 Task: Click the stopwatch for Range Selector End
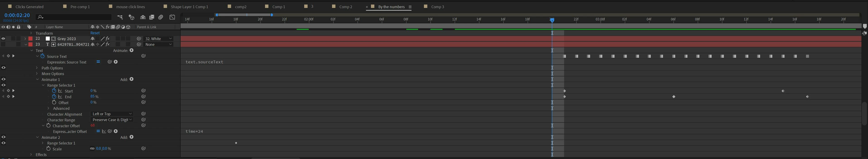(x=54, y=97)
